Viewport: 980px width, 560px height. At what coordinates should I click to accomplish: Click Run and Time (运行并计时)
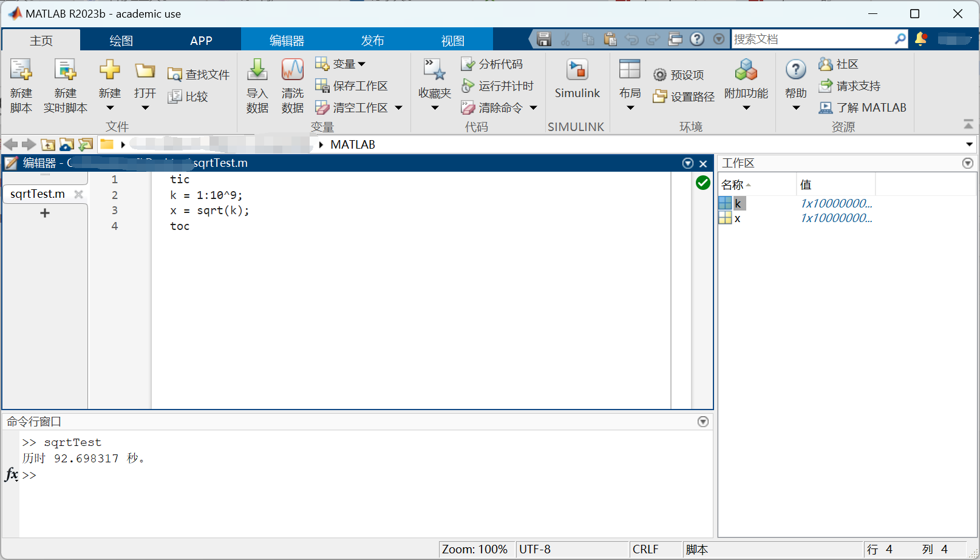497,86
